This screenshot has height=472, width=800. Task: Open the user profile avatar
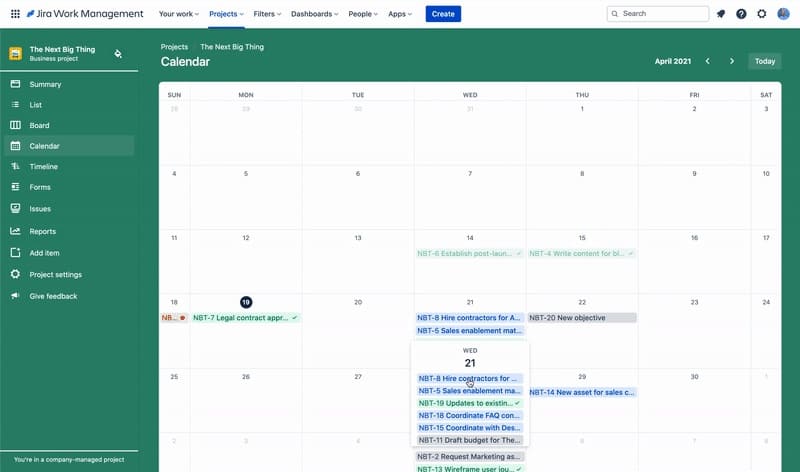point(783,14)
